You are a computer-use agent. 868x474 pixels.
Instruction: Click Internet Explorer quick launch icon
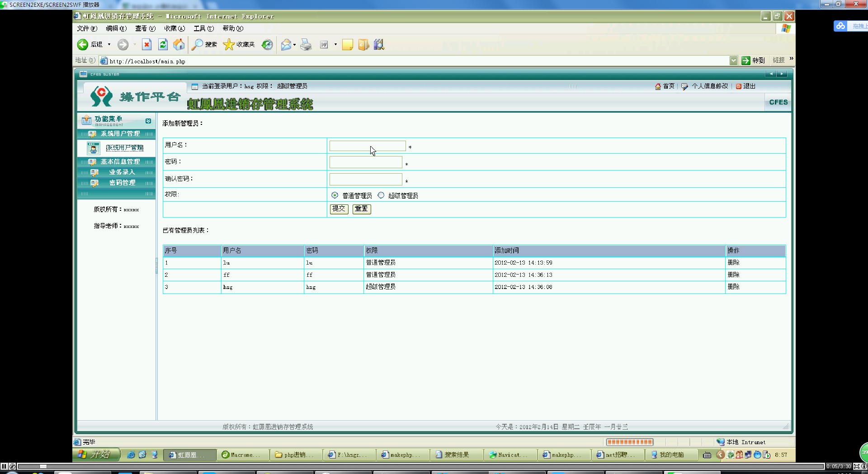[x=131, y=455]
